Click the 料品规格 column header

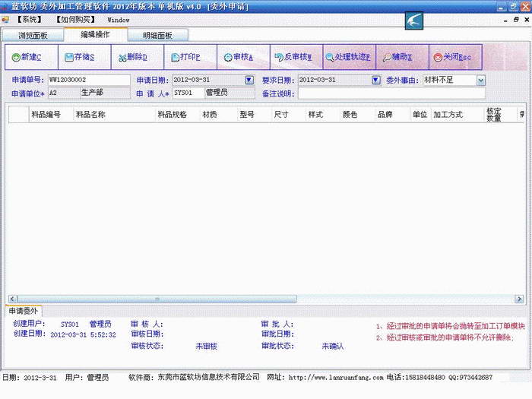(x=177, y=115)
